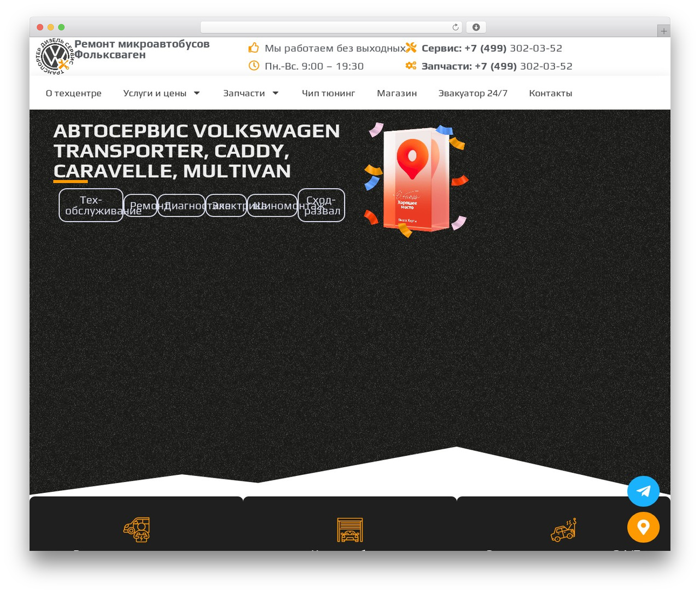700x593 pixels.
Task: Click the Yandex Хорошее место award image
Action: [x=416, y=179]
